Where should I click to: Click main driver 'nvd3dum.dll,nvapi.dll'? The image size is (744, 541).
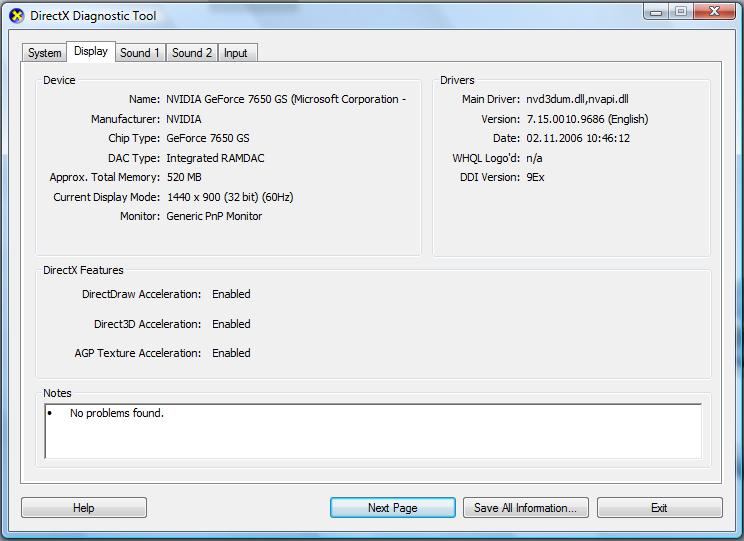[577, 99]
